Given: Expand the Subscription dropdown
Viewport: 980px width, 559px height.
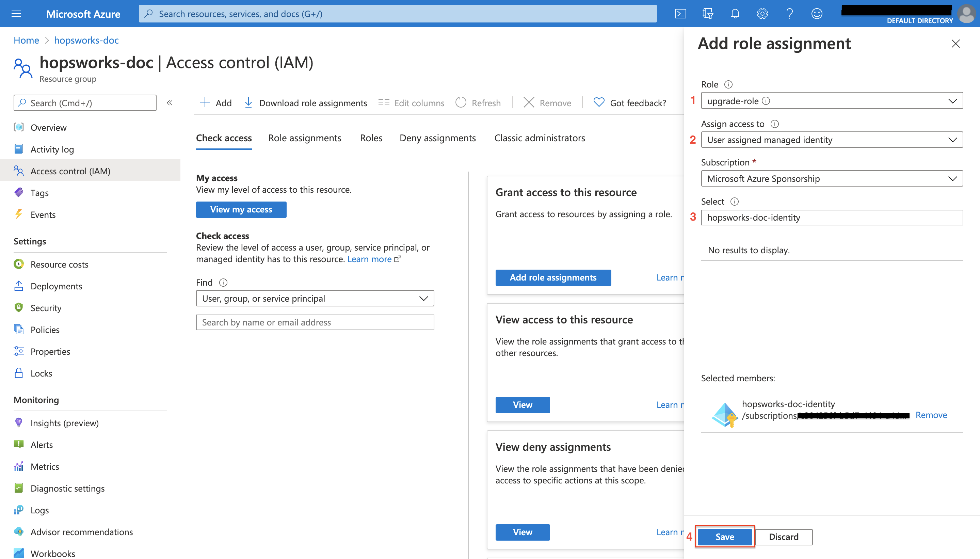Looking at the screenshot, I should coord(832,178).
